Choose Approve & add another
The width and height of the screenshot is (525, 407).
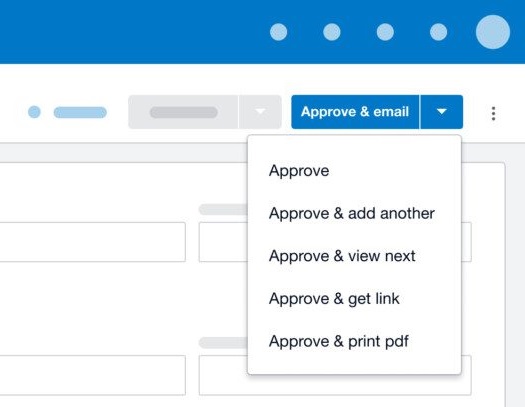(x=352, y=213)
